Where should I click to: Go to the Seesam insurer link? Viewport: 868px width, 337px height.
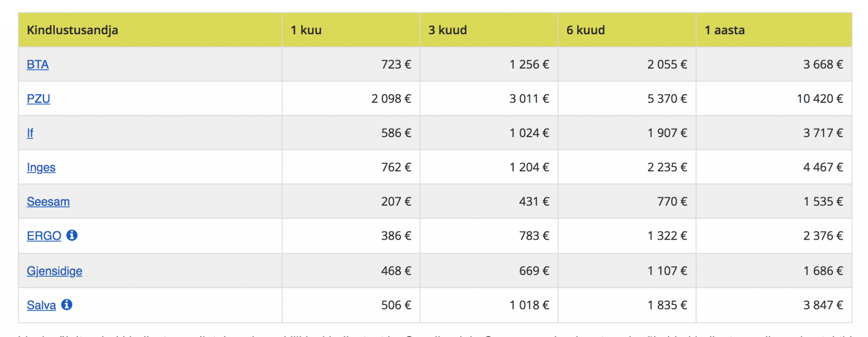point(48,202)
